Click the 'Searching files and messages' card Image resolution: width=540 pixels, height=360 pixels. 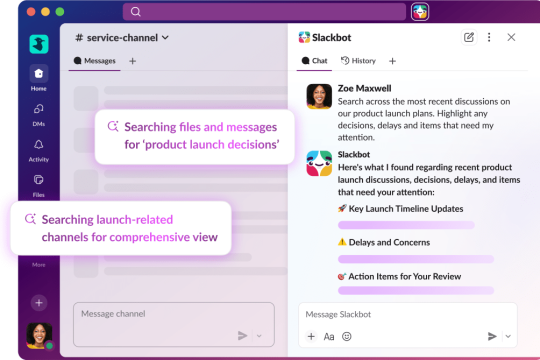coord(195,137)
